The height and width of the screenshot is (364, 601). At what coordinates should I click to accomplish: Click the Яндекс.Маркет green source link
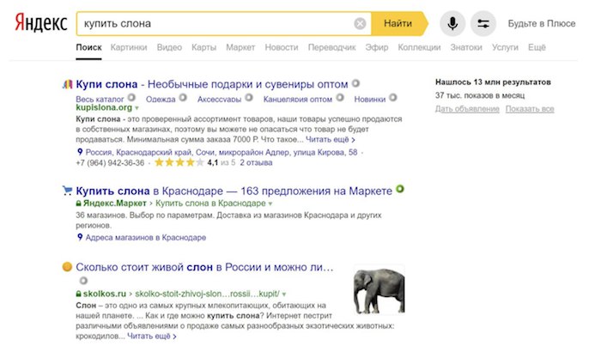click(114, 203)
